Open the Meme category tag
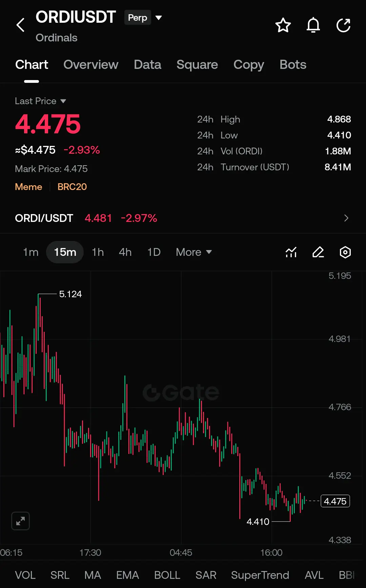Viewport: 366px width, 588px height. pos(28,187)
